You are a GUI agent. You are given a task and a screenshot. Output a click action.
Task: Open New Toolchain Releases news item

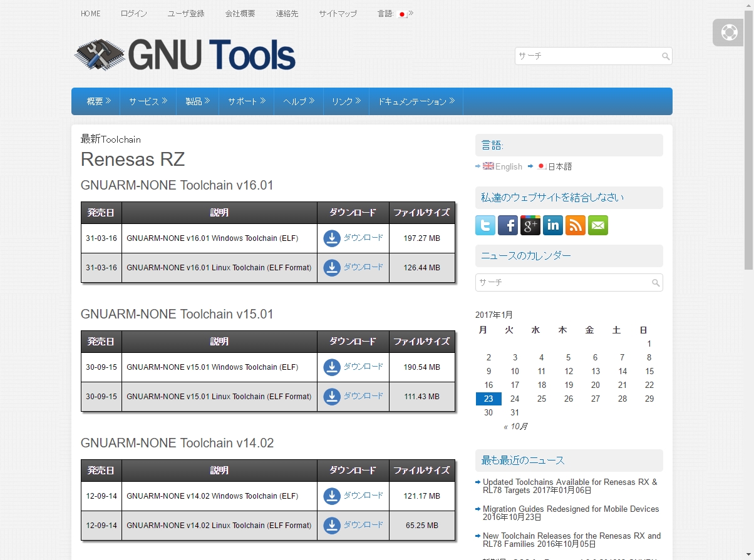click(x=572, y=540)
